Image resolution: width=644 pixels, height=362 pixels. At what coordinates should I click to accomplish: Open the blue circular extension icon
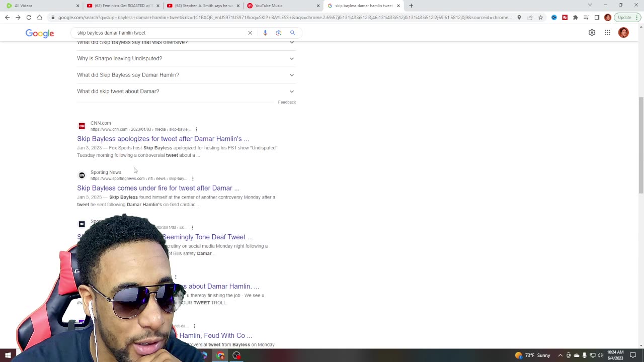[554, 17]
